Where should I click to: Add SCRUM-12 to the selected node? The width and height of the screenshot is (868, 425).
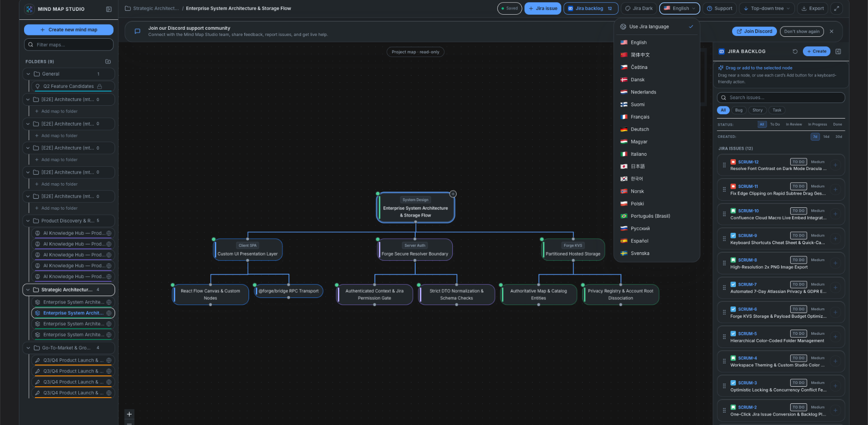[x=835, y=165]
